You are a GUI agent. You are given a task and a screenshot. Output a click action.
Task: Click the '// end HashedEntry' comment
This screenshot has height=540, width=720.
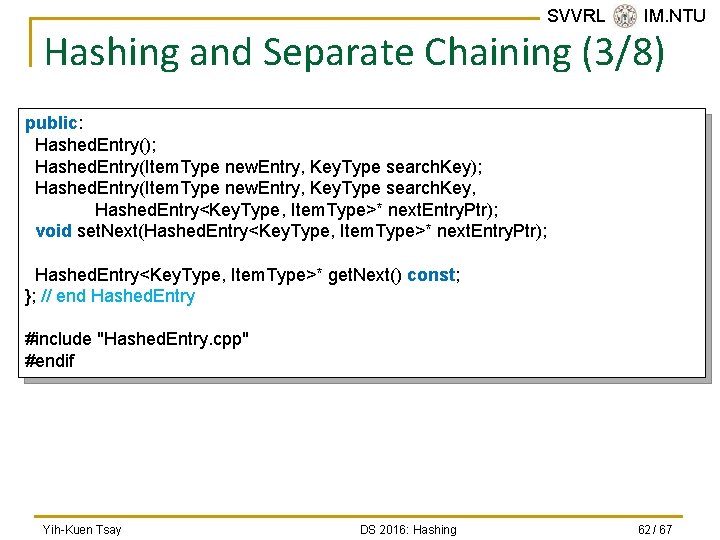118,296
